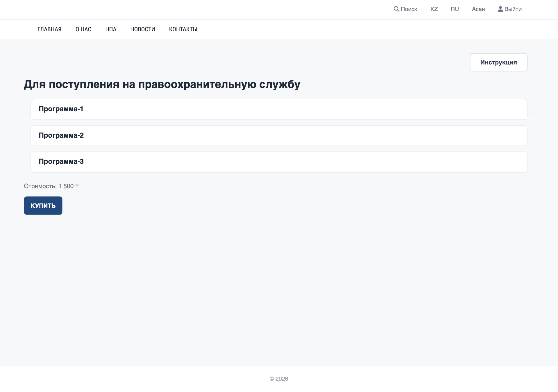Viewport: 558px width, 392px height.
Task: Click the price text Стоимость: 1 500 ₸
Action: [x=51, y=186]
